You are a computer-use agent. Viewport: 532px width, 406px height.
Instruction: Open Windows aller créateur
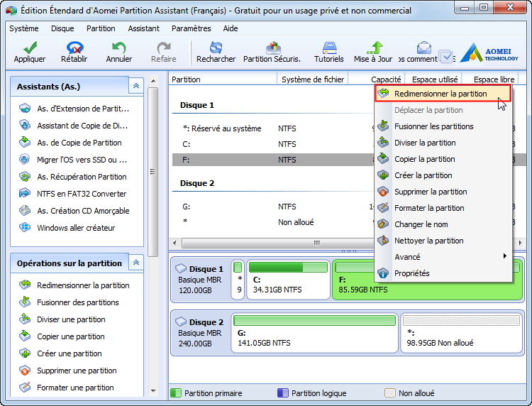point(67,228)
